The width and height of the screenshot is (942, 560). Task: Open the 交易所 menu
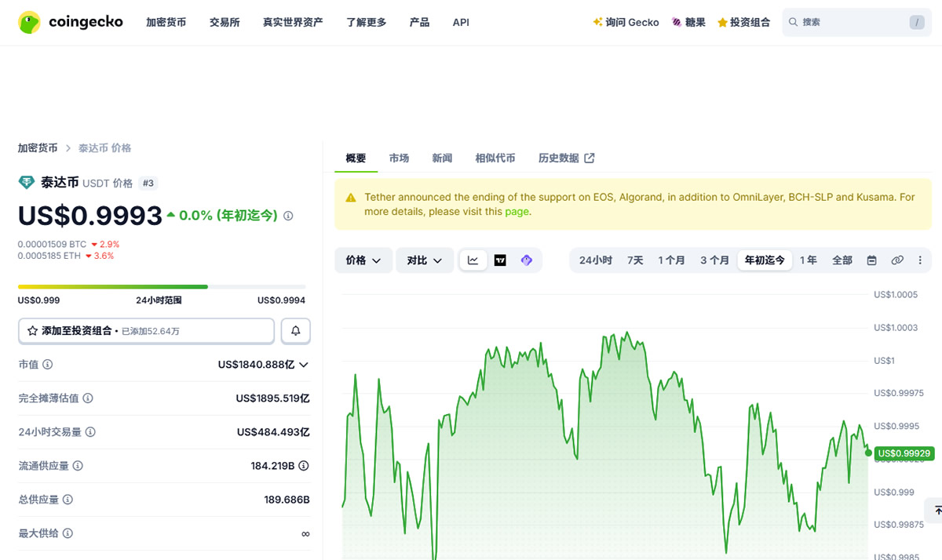click(x=225, y=22)
